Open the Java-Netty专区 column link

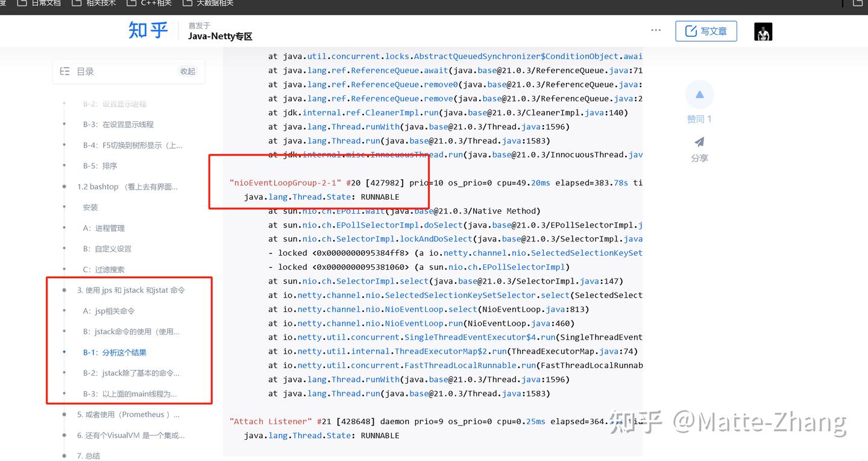[220, 36]
